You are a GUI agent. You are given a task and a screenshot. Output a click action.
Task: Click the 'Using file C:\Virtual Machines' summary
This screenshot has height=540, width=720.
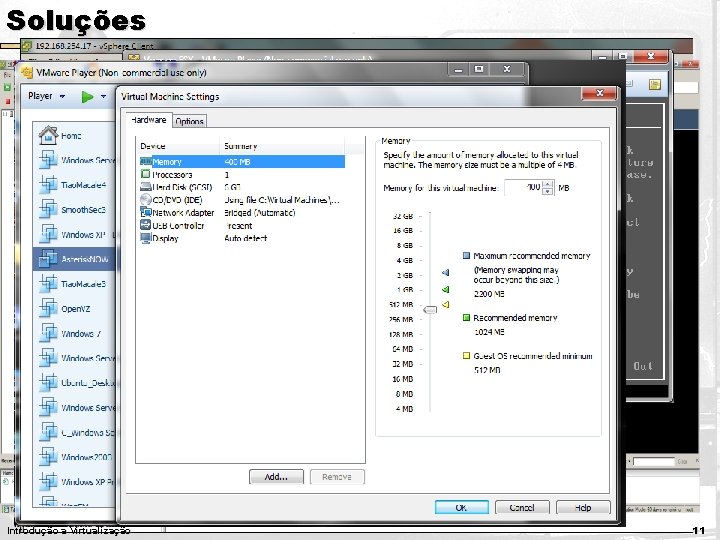(x=281, y=200)
